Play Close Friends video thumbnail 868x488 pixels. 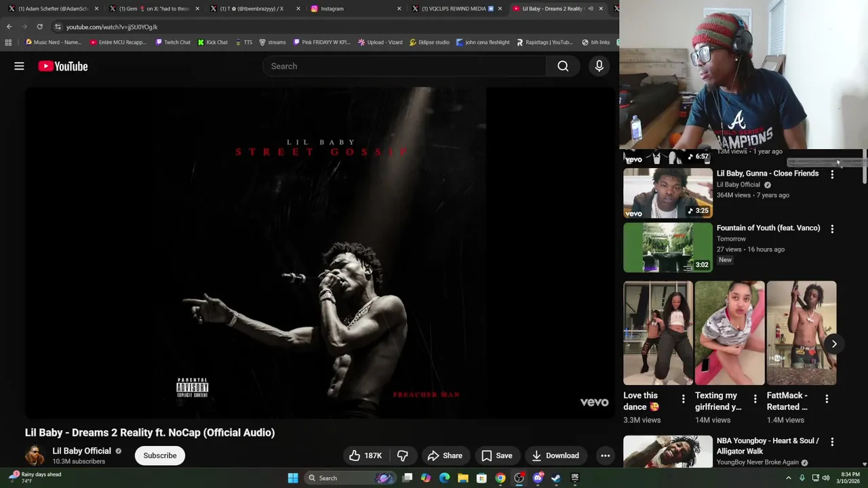point(668,193)
